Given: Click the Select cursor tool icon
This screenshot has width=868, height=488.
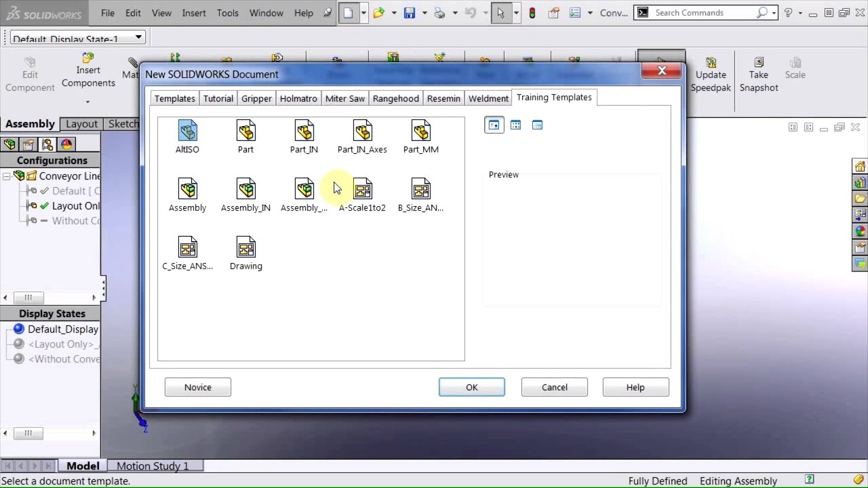Looking at the screenshot, I should (x=500, y=13).
